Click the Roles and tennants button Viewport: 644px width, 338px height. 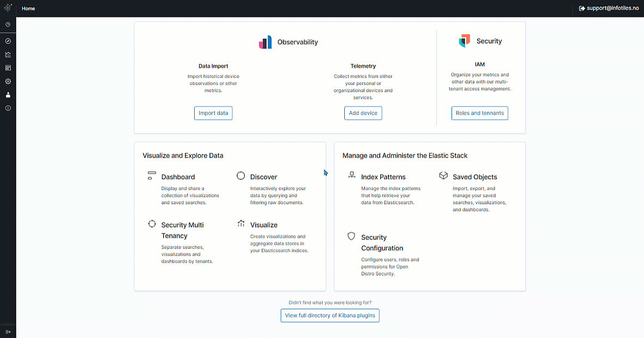pyautogui.click(x=480, y=113)
